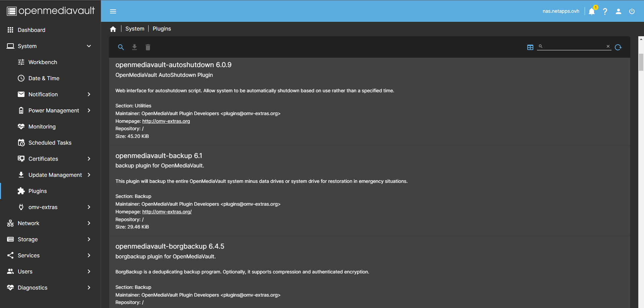Open the Dashboard menu item
This screenshot has height=308, width=644.
(x=32, y=30)
